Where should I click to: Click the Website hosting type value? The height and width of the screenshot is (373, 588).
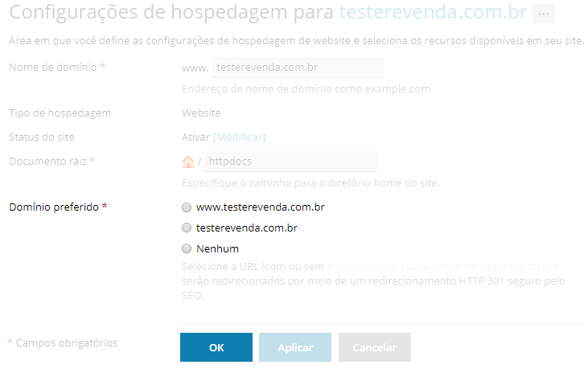[201, 113]
